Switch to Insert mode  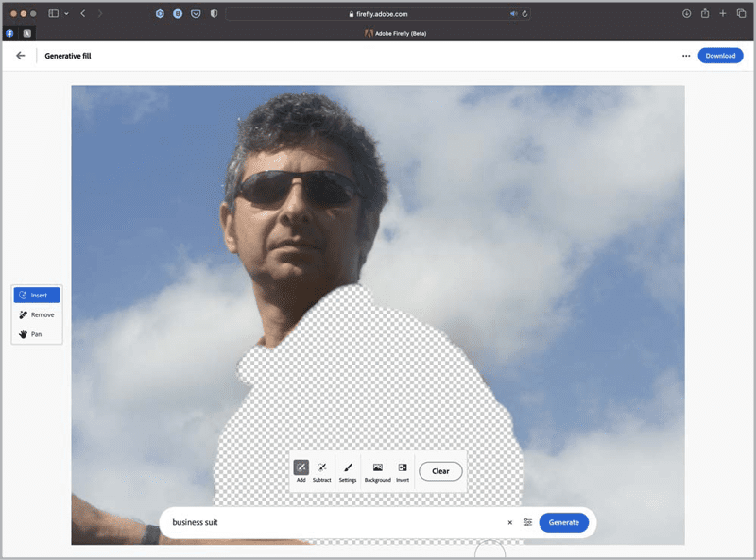click(x=37, y=295)
